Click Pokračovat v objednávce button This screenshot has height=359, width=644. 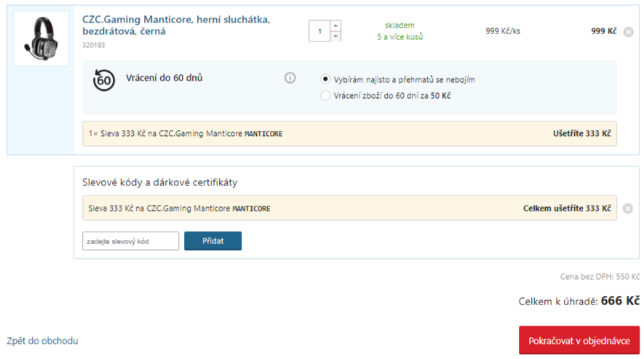tap(579, 340)
